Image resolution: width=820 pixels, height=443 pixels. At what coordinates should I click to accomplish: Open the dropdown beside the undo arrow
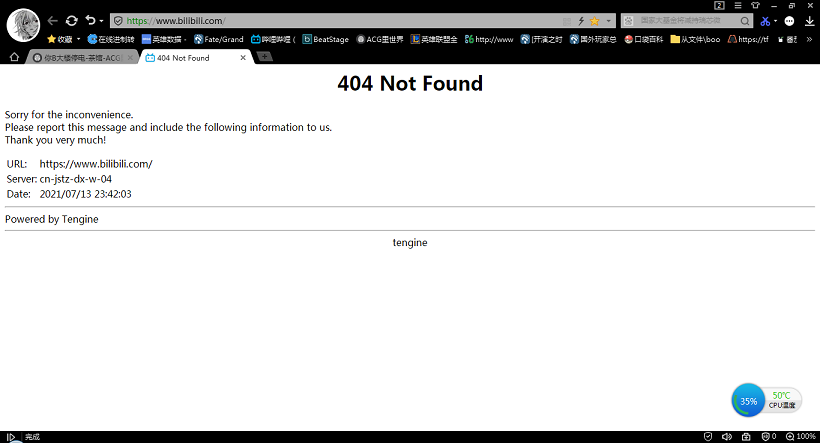(101, 21)
